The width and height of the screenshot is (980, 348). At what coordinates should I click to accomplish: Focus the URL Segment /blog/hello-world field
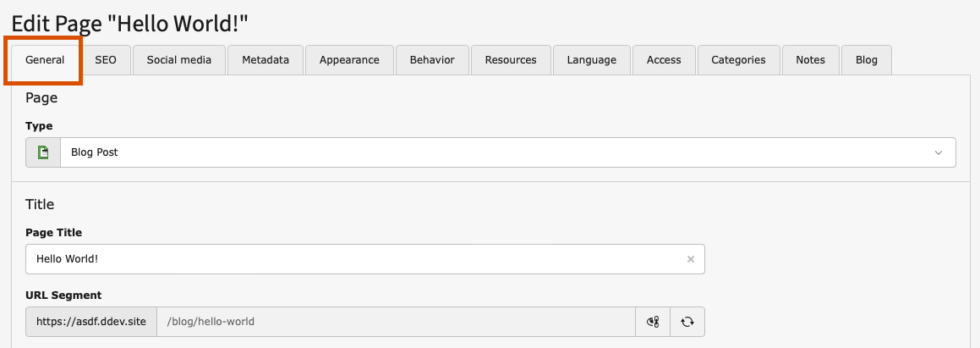pos(397,322)
